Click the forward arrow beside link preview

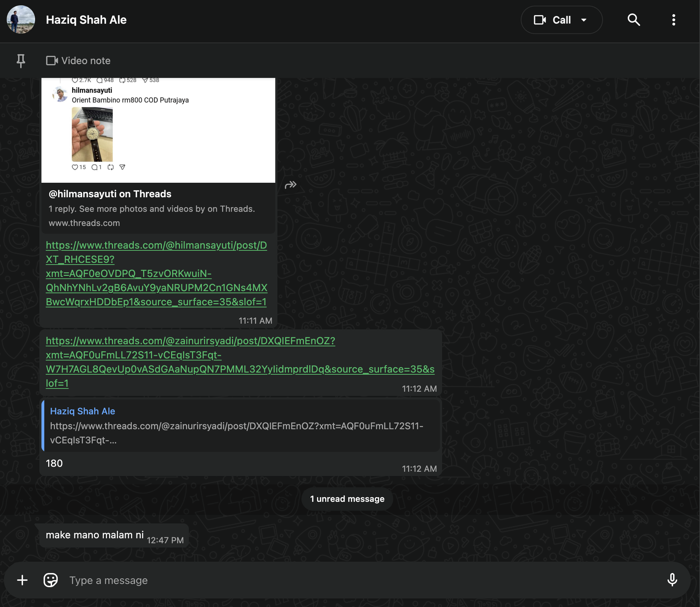point(290,185)
